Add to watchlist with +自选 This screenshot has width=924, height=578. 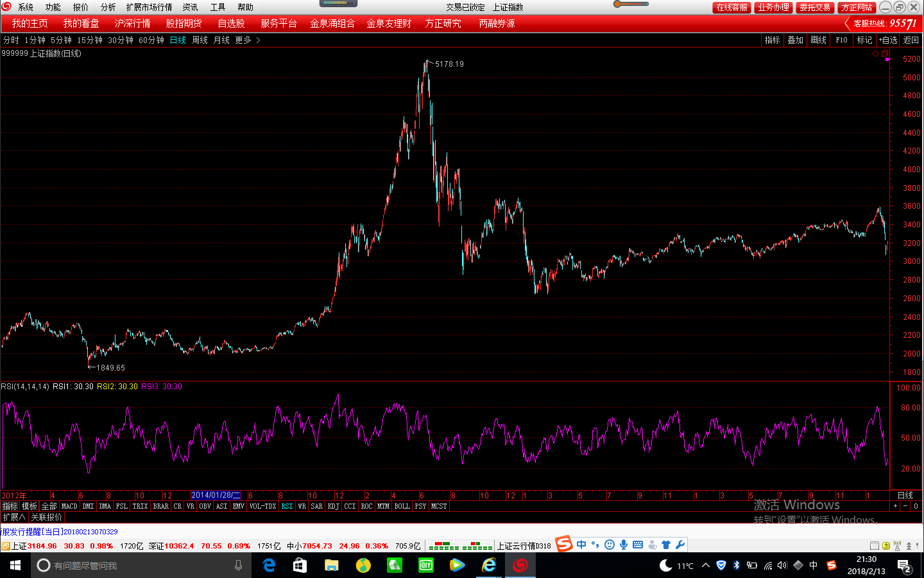888,40
